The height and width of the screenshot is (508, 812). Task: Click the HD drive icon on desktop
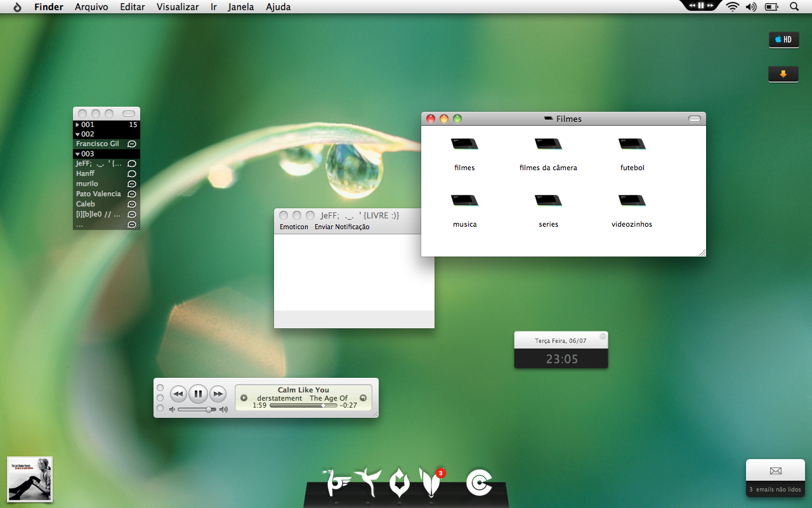point(783,39)
